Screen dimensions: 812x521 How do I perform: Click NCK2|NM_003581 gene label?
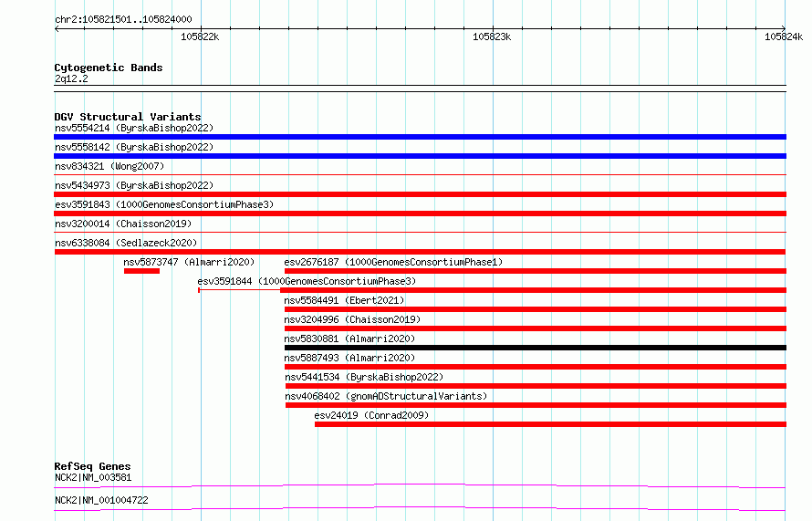tap(93, 477)
